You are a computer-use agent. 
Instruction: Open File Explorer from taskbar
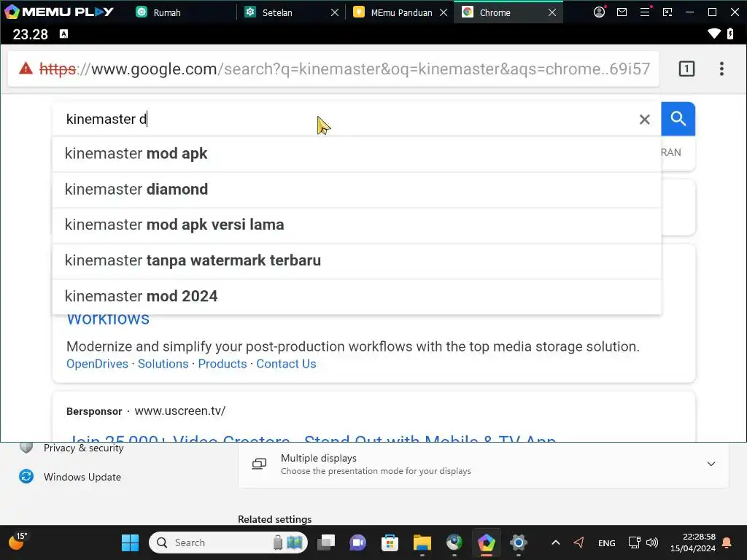(422, 542)
